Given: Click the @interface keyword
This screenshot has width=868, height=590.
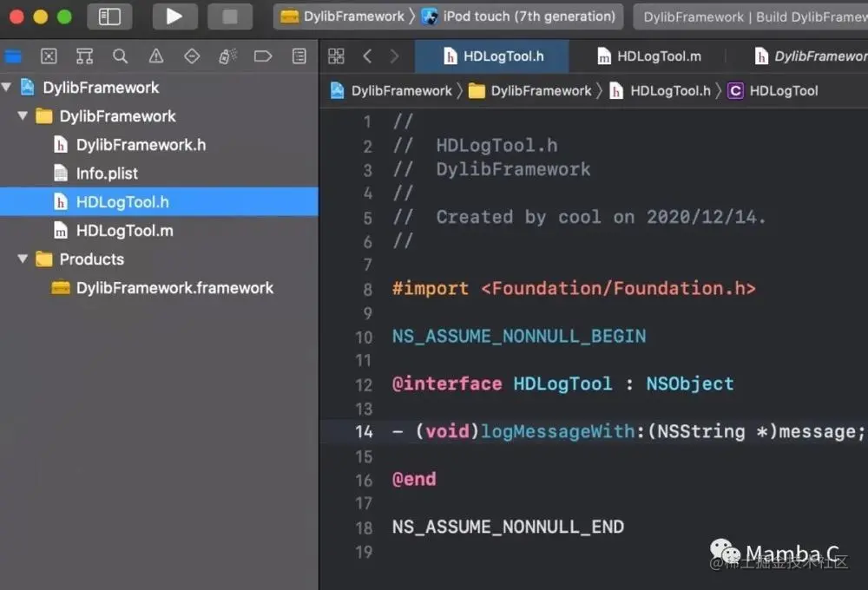Looking at the screenshot, I should coord(447,383).
